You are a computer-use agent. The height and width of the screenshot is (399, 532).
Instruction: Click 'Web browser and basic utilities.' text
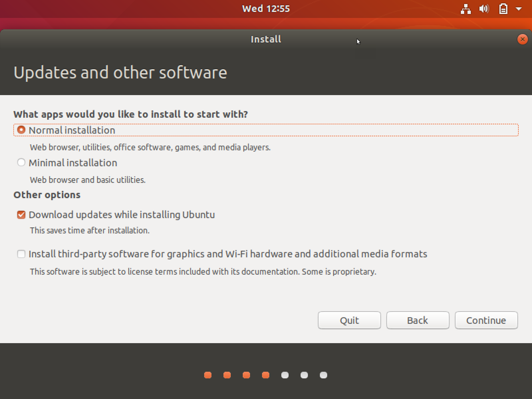(x=88, y=180)
